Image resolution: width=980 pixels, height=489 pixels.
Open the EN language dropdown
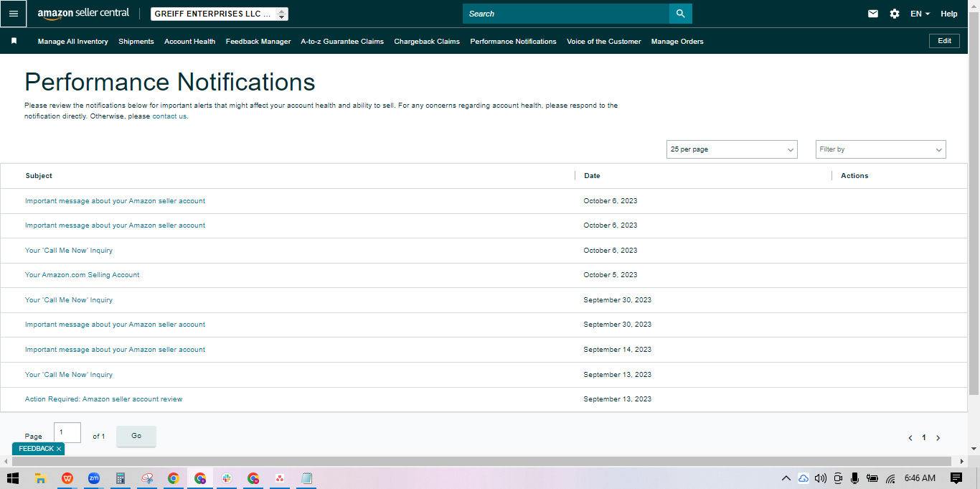point(920,14)
